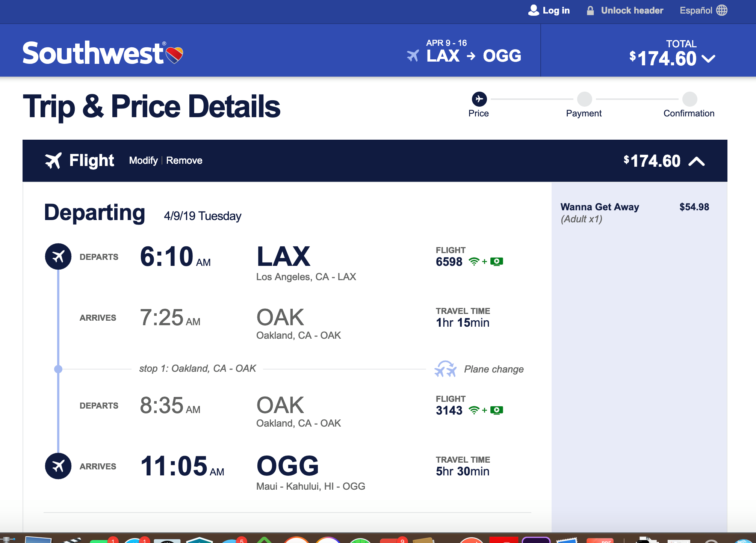The height and width of the screenshot is (543, 756).
Task: Click the LAX to OGG trip summary
Action: 464,51
